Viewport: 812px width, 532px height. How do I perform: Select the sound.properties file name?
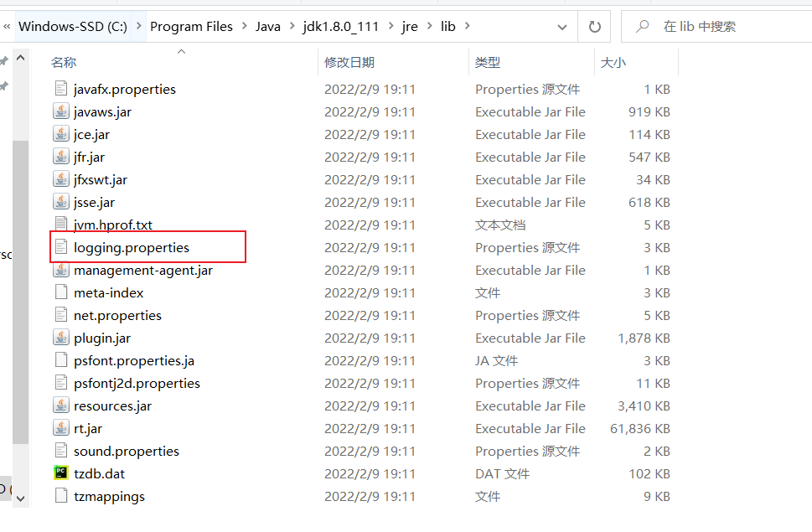(x=127, y=451)
